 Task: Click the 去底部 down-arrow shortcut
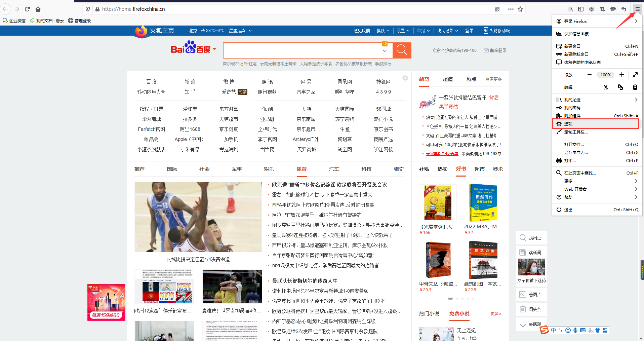[x=532, y=324]
